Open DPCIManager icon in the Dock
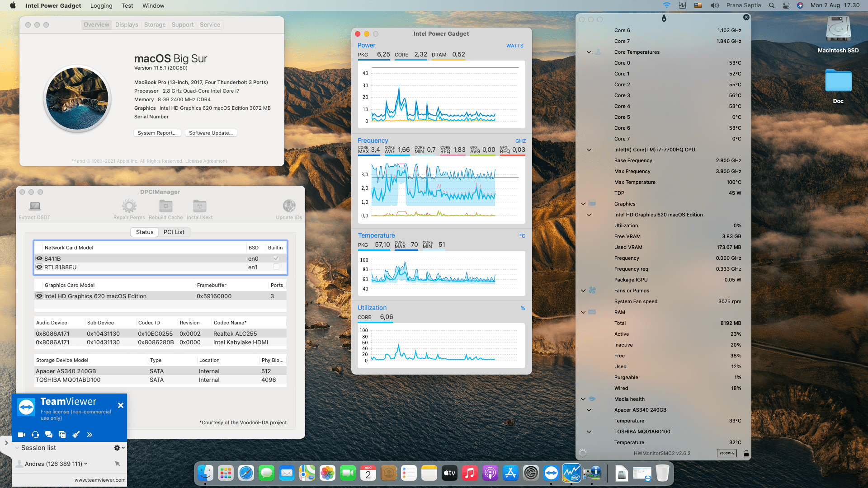 click(x=592, y=473)
